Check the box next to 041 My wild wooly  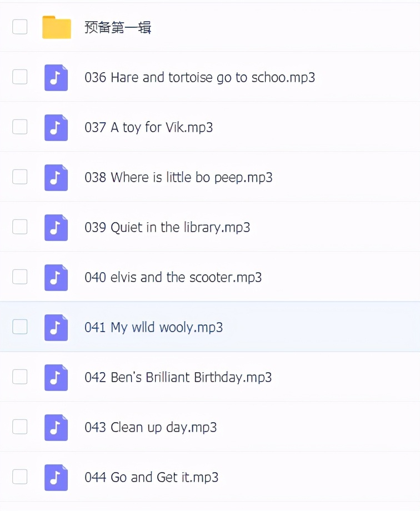pyautogui.click(x=20, y=327)
